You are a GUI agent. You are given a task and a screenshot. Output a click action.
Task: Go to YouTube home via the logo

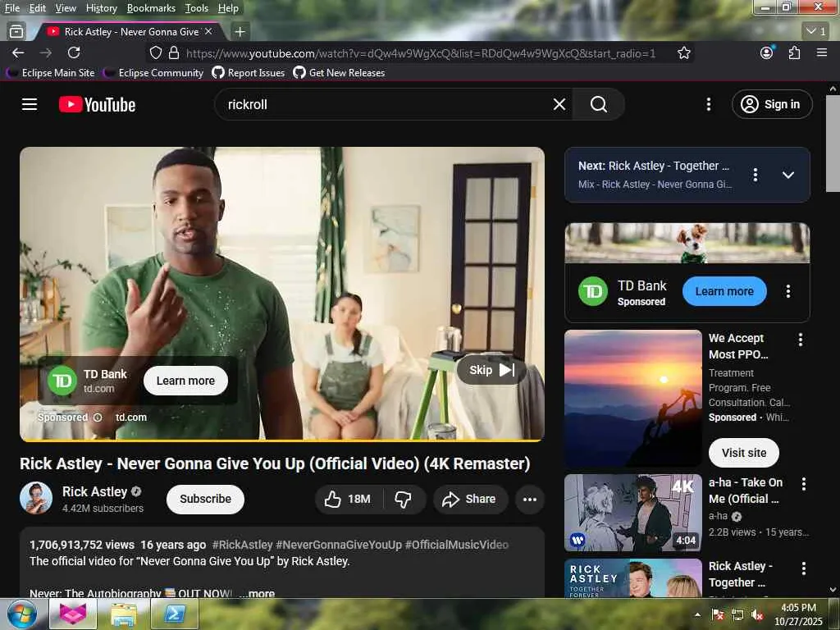click(x=97, y=104)
